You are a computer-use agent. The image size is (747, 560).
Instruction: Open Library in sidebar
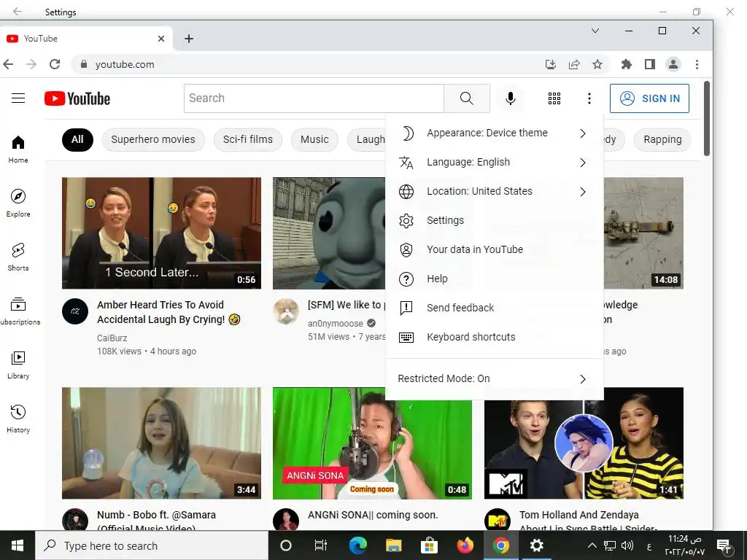(18, 365)
